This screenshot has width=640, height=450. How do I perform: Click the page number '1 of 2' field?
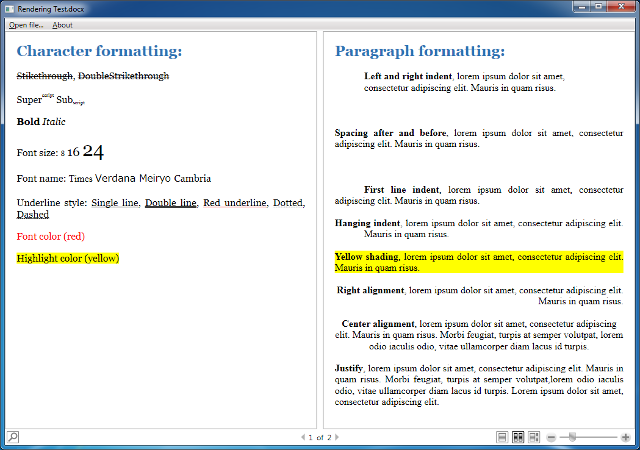(x=320, y=437)
